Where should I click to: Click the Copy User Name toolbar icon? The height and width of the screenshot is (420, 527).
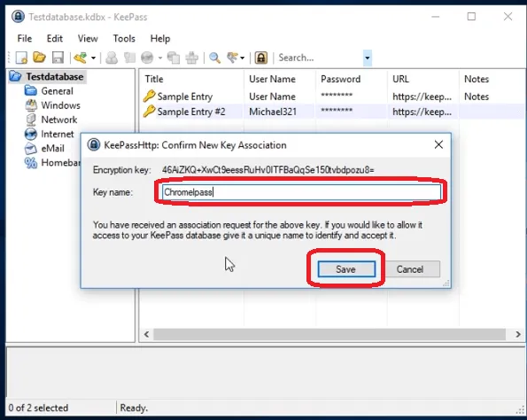point(112,58)
